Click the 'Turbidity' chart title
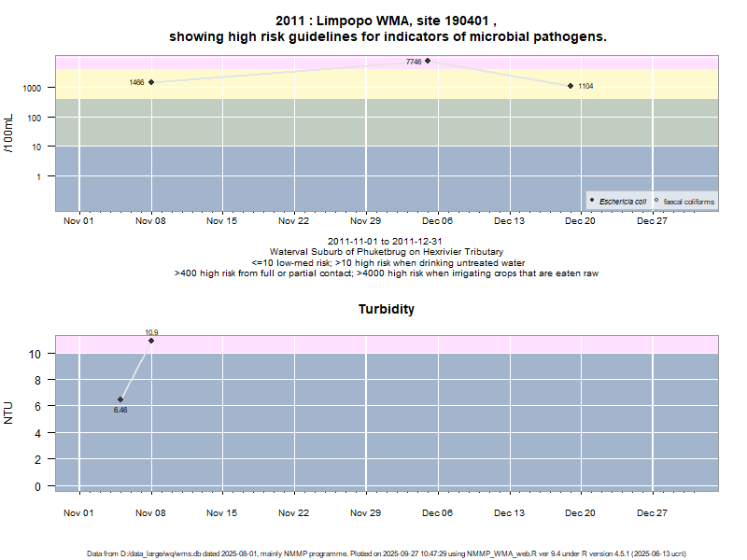The height and width of the screenshot is (560, 747). 387,309
